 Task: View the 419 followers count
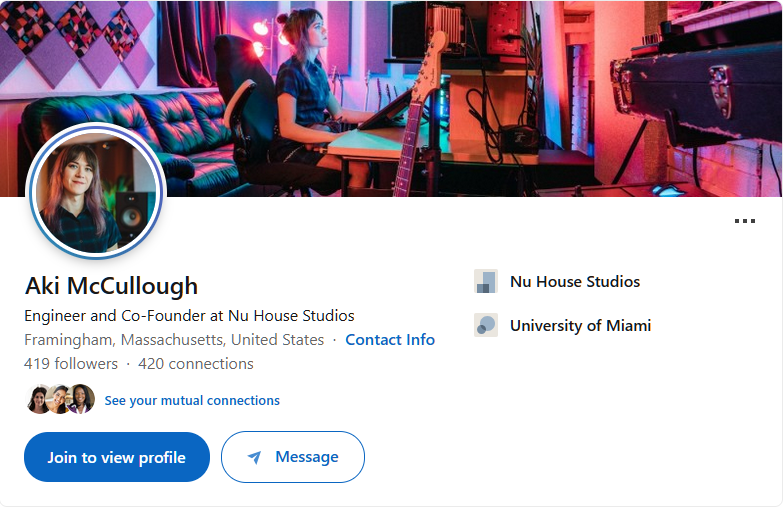(71, 364)
